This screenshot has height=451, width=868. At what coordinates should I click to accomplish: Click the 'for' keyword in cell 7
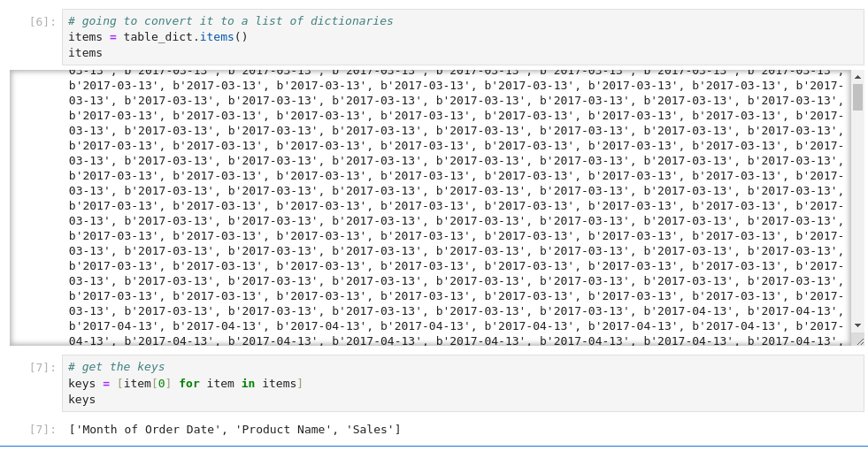(x=188, y=383)
